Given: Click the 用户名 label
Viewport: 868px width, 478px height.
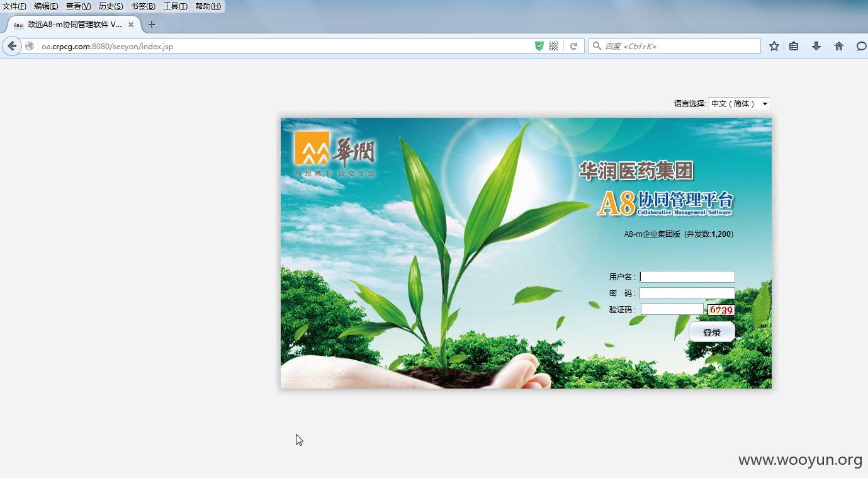Looking at the screenshot, I should tap(622, 277).
